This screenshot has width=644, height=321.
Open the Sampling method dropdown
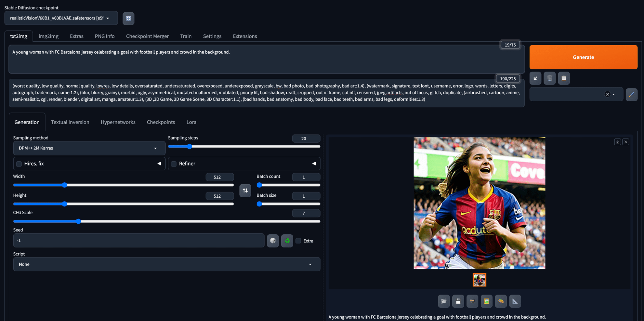click(x=89, y=148)
